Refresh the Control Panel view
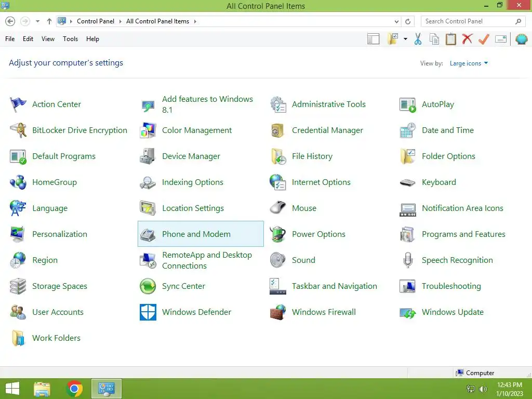 click(408, 21)
